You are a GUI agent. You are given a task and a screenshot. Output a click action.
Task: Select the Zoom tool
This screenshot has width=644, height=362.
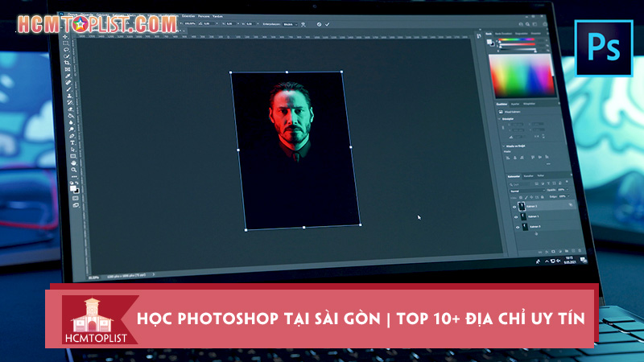click(74, 170)
